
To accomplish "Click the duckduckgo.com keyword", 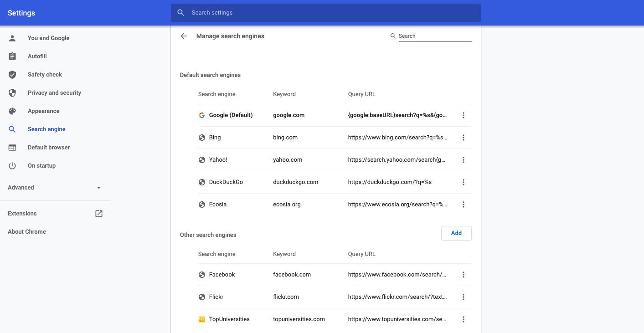I will (295, 182).
